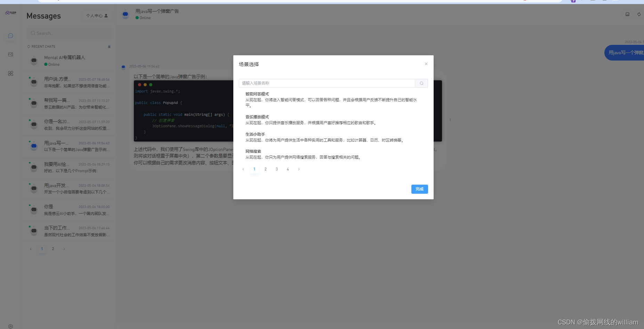Focus the 请输入场景名称 input field
The height and width of the screenshot is (329, 644).
pyautogui.click(x=327, y=83)
